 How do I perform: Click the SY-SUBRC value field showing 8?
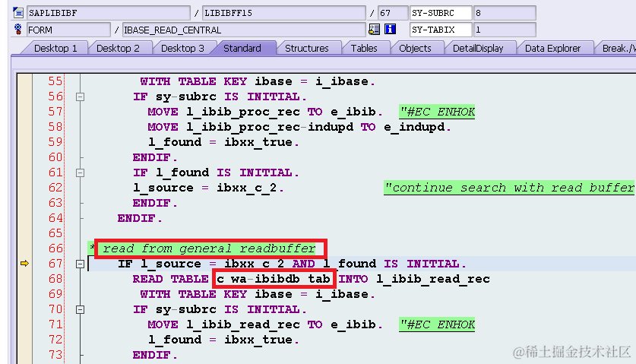coord(505,13)
